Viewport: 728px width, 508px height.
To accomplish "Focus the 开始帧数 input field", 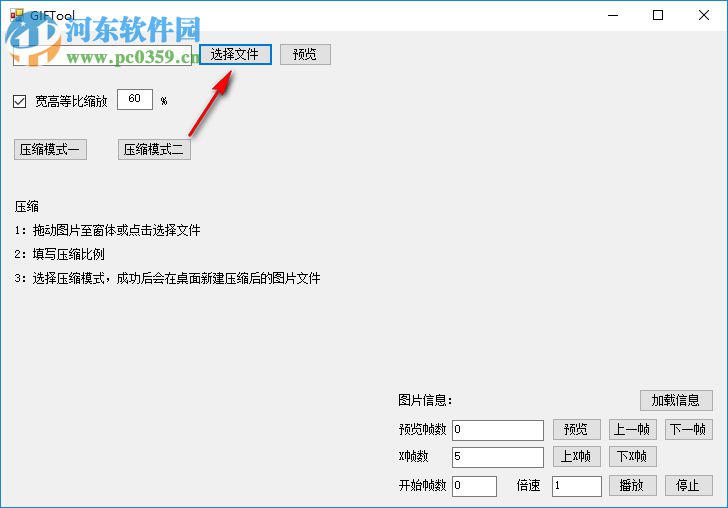I will coord(474,486).
